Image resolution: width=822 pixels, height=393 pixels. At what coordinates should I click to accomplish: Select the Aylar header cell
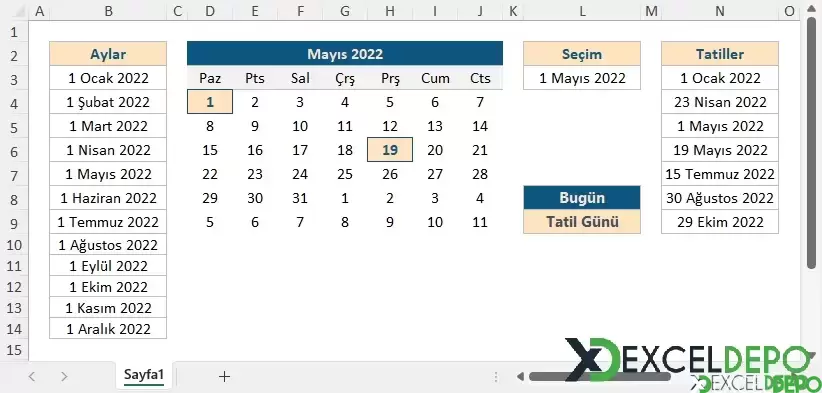click(x=109, y=53)
